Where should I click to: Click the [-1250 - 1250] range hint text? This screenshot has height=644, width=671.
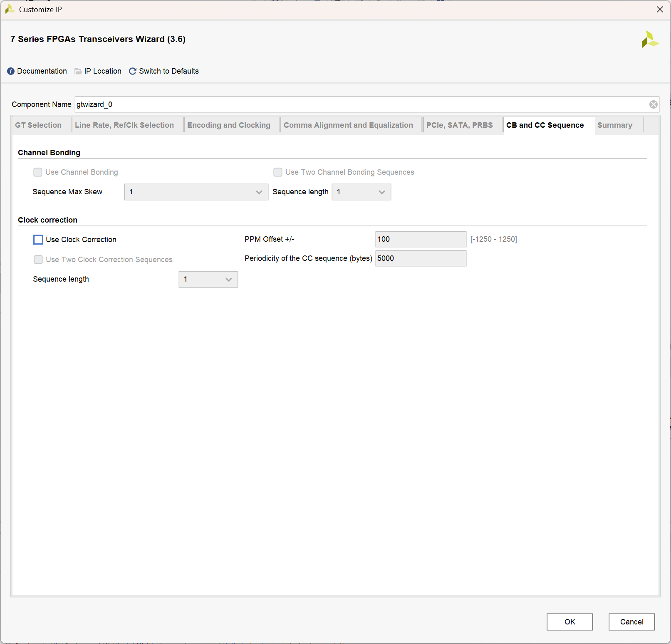[494, 239]
